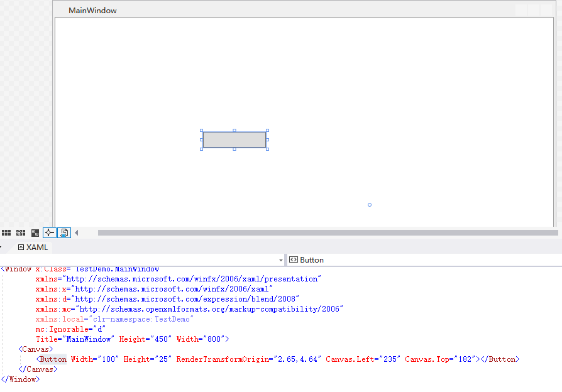This screenshot has height=392, width=562.
Task: Click the xmlns:d expression/blend line
Action: click(x=167, y=299)
